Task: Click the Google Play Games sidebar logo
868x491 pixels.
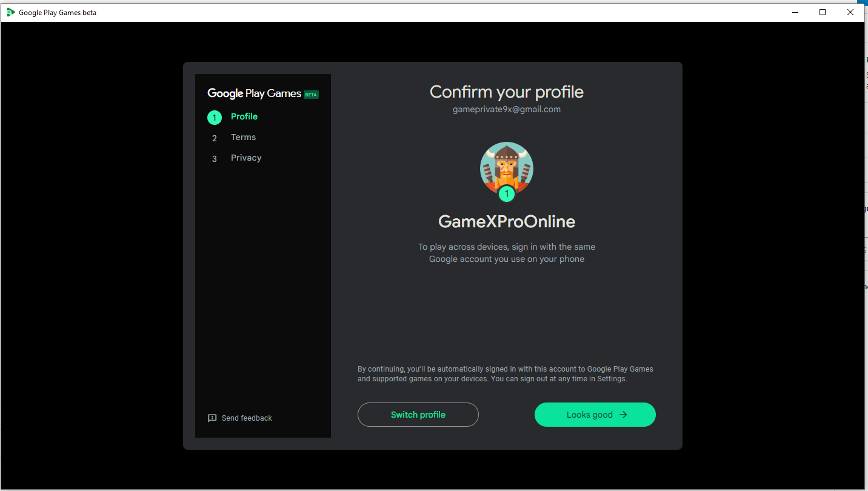Action: tap(255, 93)
